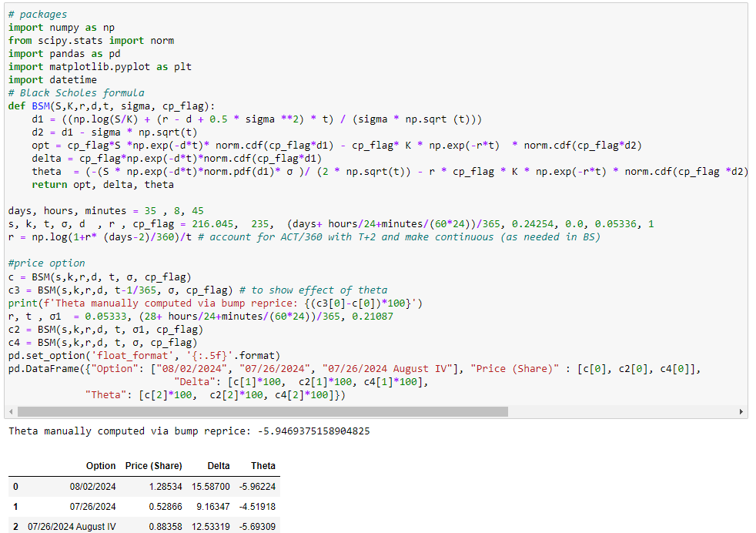Screen dimensions: 756x533
Task: Select the '07/26/2024 August IV' cell
Action: click(72, 527)
